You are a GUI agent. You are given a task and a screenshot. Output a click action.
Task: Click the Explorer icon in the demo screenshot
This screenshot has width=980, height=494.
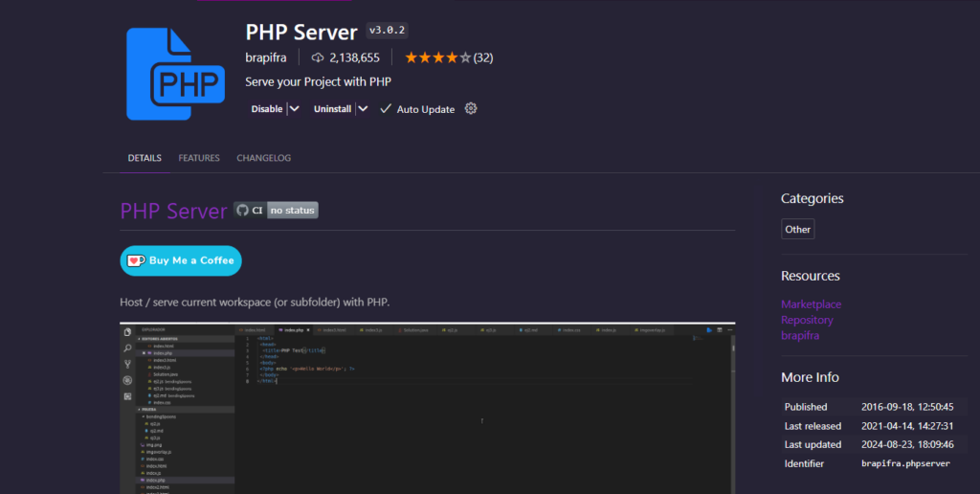(126, 332)
